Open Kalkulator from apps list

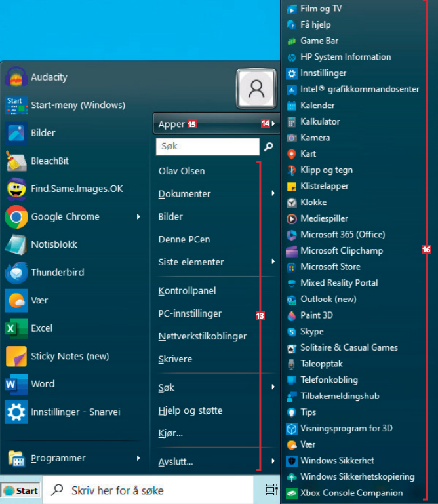320,121
